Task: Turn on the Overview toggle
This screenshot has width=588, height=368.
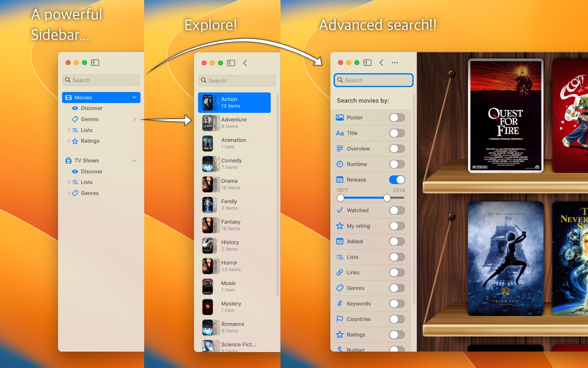Action: click(x=397, y=149)
